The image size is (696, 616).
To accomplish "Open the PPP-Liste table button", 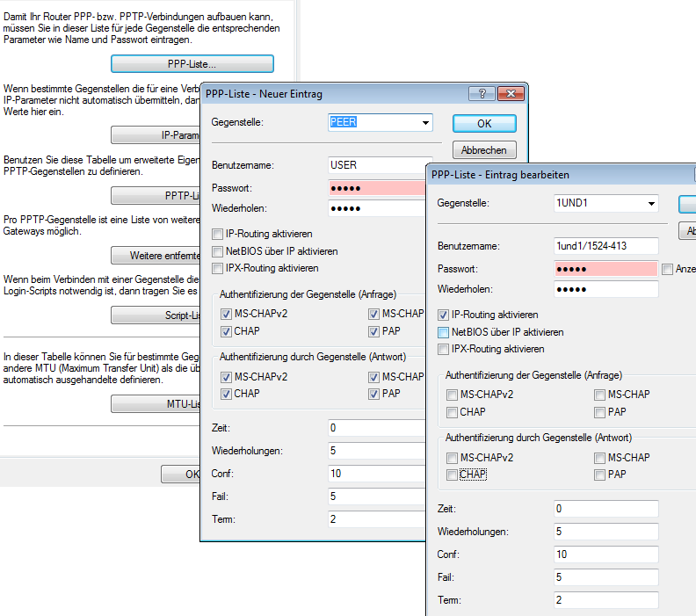I will click(192, 64).
